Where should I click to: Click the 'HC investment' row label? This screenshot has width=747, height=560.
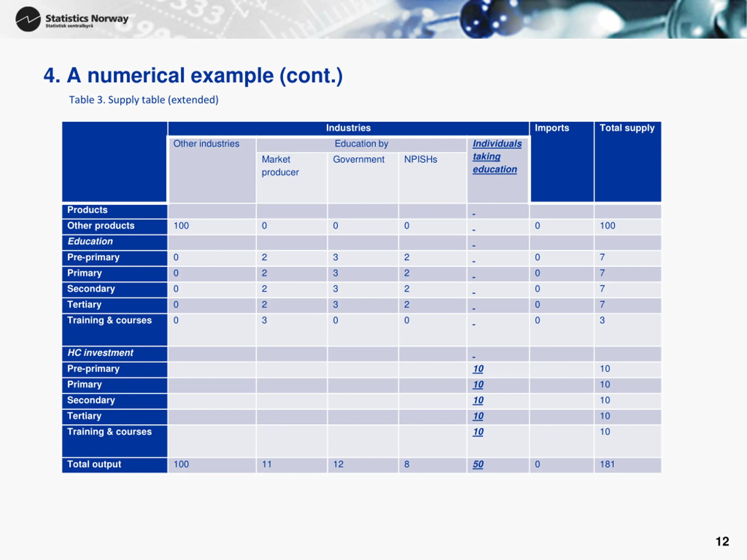coord(114,353)
